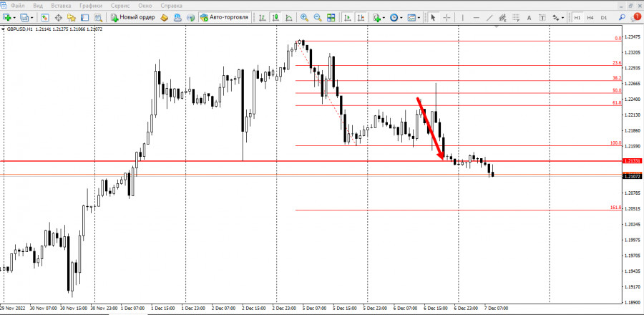Image resolution: width=644 pixels, height=315 pixels.
Task: Switch chart to D1 timeframe
Action: point(604,16)
